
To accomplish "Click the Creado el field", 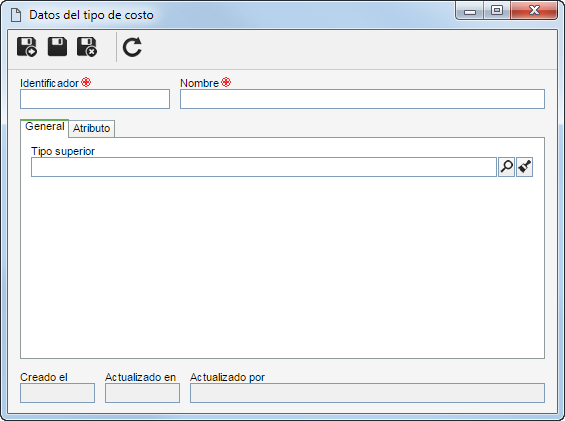I will (x=57, y=393).
